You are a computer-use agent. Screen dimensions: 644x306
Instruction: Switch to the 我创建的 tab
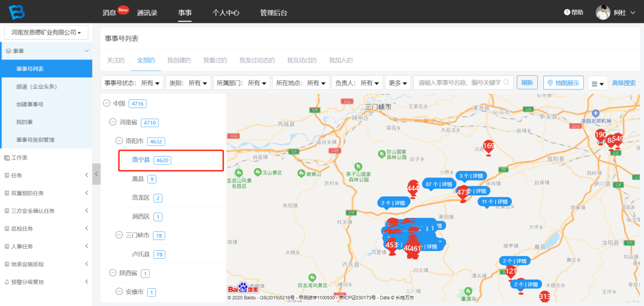point(179,60)
